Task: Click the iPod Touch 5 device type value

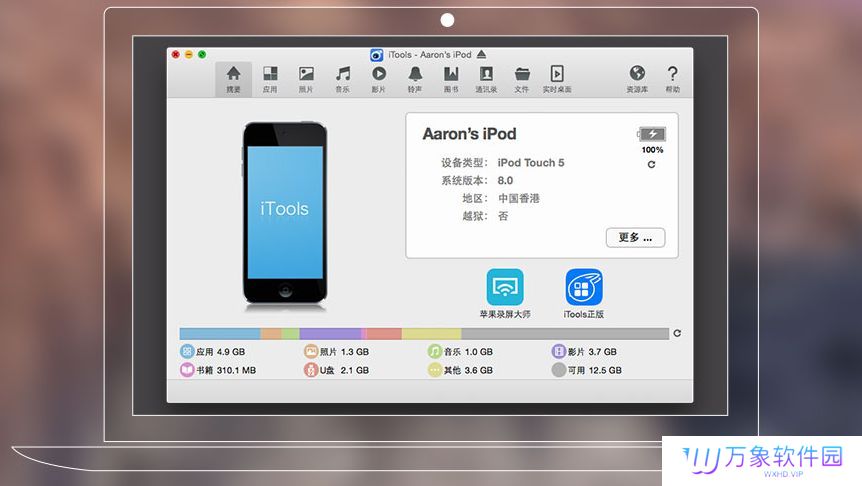Action: [x=531, y=163]
